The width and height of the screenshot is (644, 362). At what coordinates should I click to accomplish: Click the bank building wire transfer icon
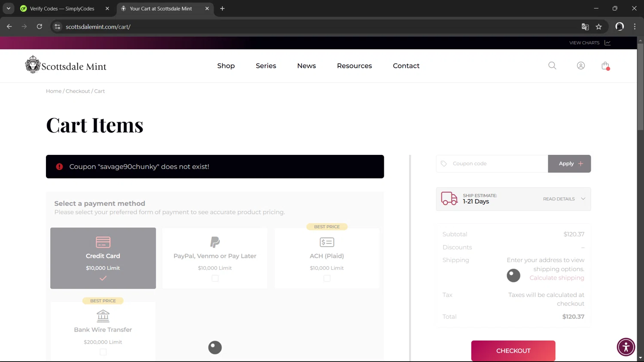point(103,316)
